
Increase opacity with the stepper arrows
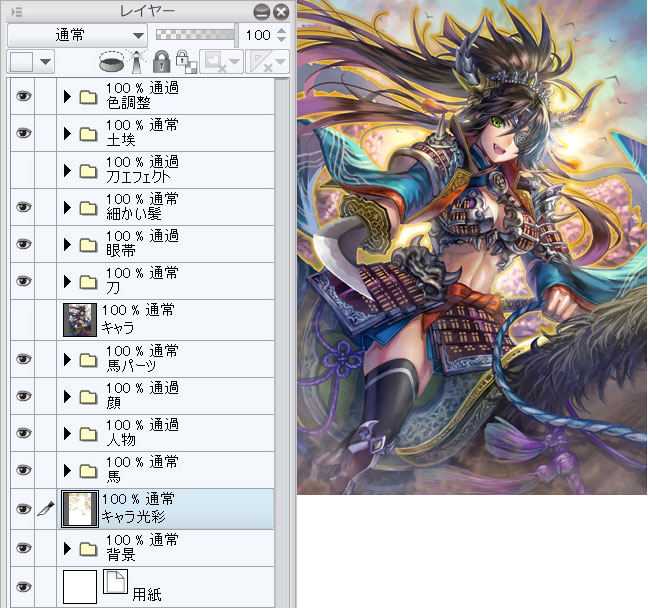[x=281, y=31]
